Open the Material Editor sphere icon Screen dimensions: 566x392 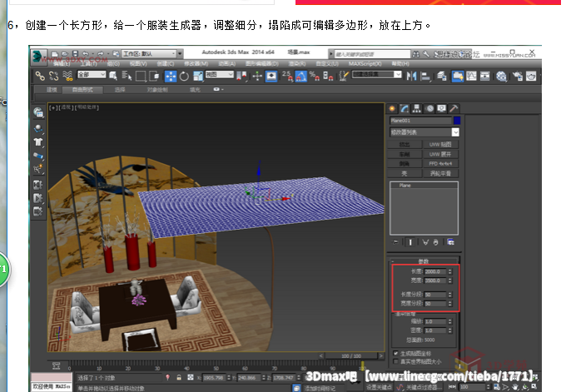coord(501,77)
